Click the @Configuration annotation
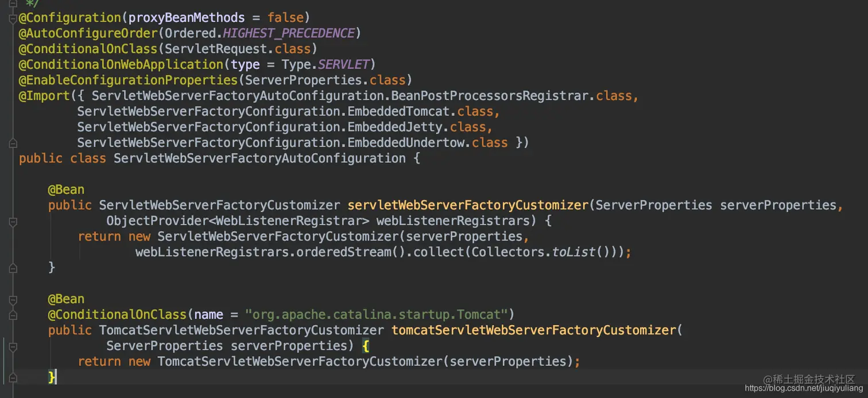 (x=69, y=18)
